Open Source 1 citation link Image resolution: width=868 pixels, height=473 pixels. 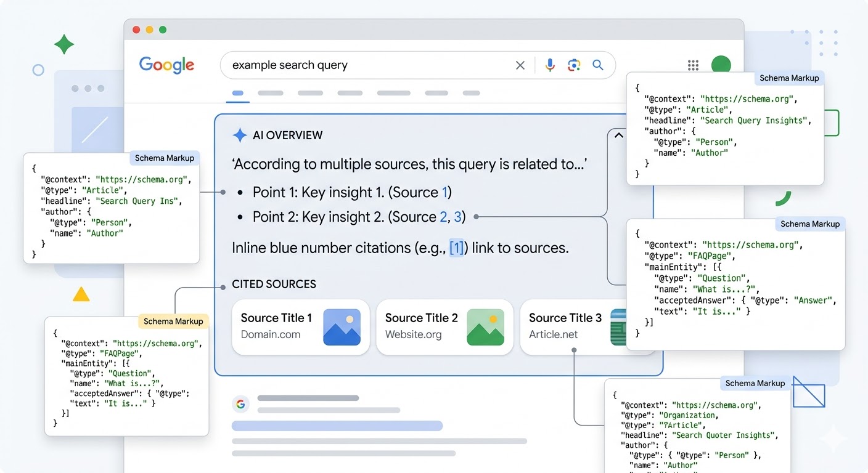point(444,192)
